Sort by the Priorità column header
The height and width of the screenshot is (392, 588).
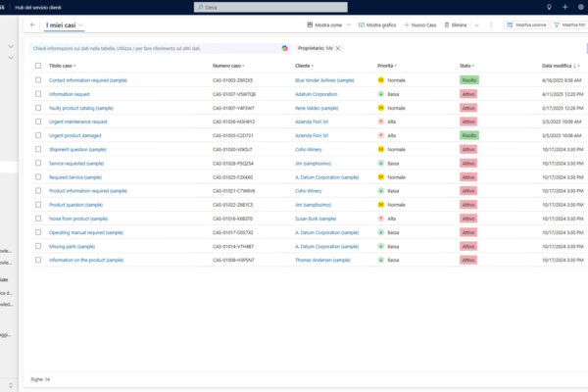coord(386,66)
